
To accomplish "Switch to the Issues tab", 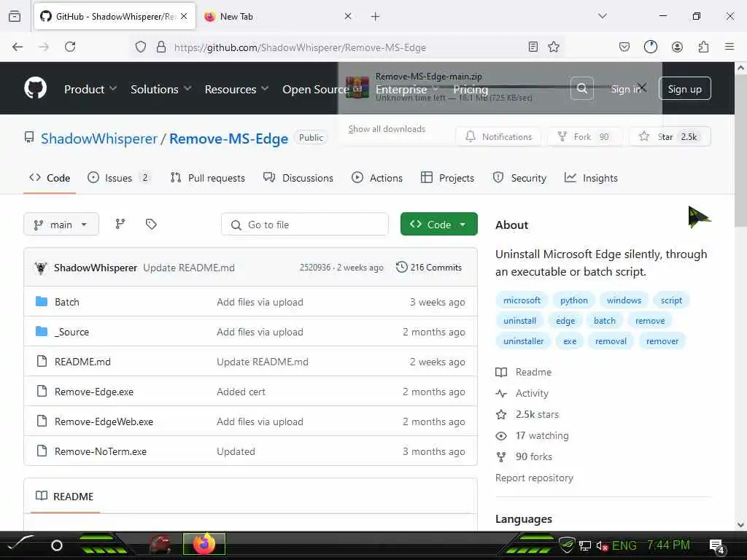I will (x=120, y=178).
